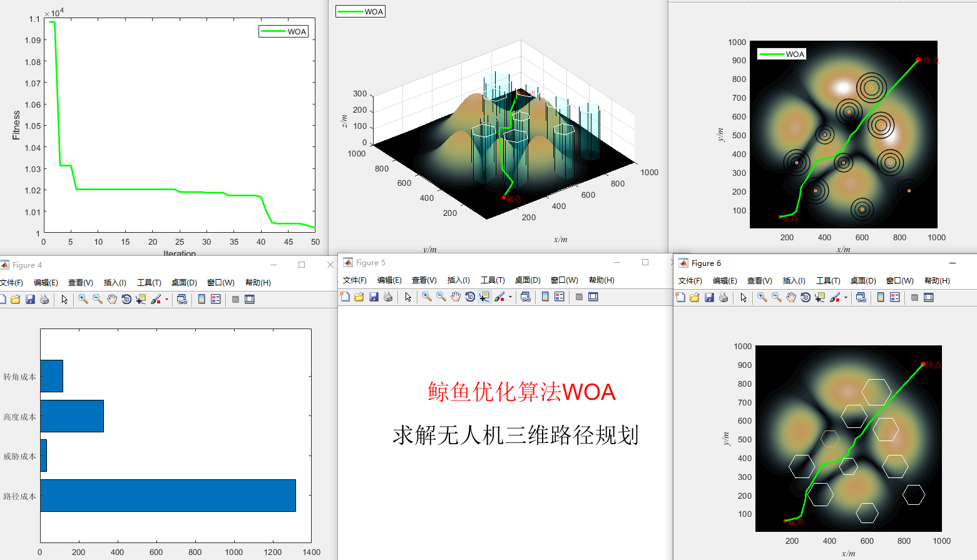Open a file from Figure 5 toolbar

click(359, 297)
